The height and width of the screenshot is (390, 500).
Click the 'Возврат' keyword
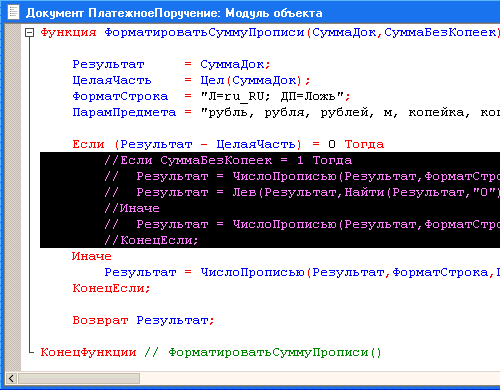click(100, 320)
